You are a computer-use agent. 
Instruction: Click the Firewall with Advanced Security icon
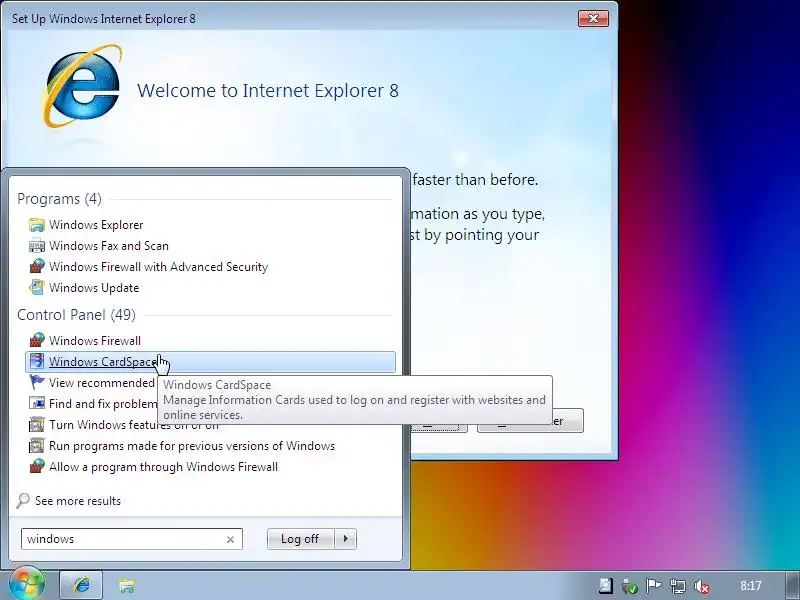(x=37, y=266)
